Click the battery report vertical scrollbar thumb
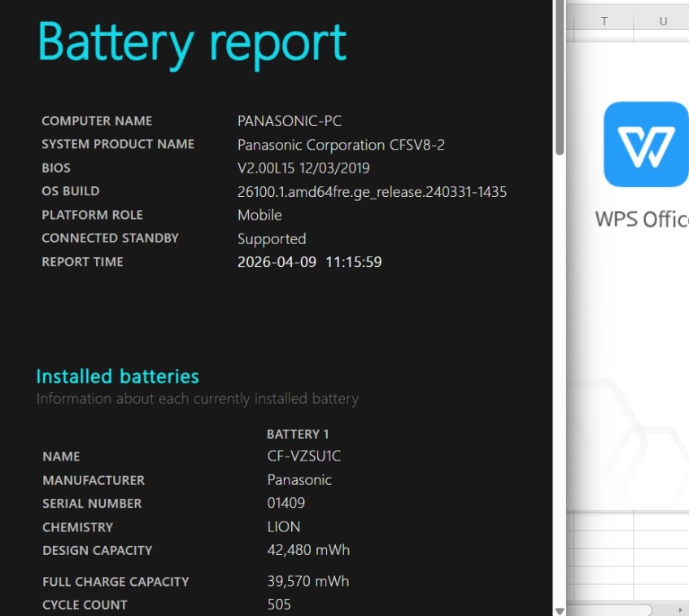The image size is (689, 616). pyautogui.click(x=560, y=77)
